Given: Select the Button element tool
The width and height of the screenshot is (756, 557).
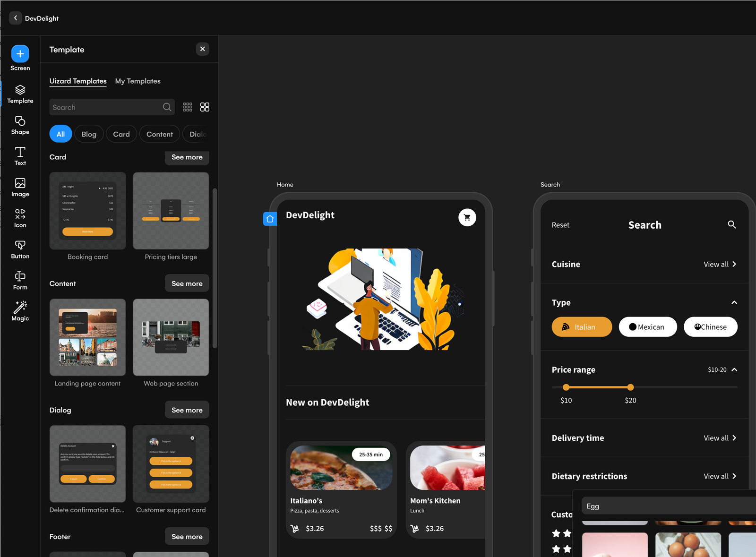Looking at the screenshot, I should pyautogui.click(x=20, y=249).
